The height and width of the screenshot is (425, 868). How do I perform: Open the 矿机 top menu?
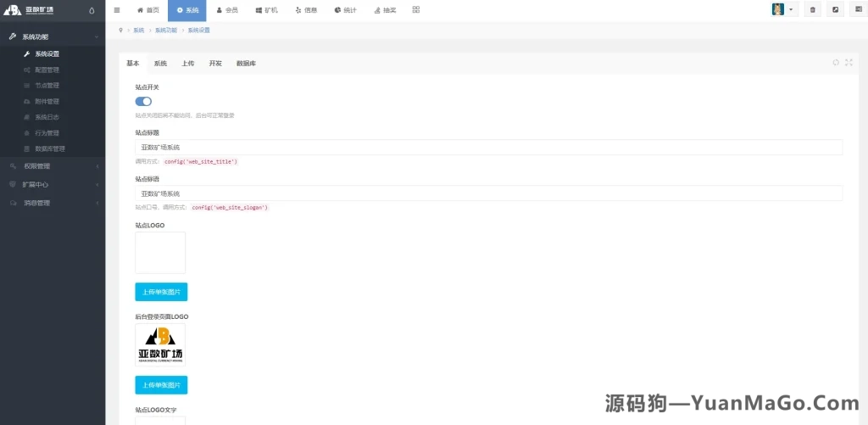point(267,10)
